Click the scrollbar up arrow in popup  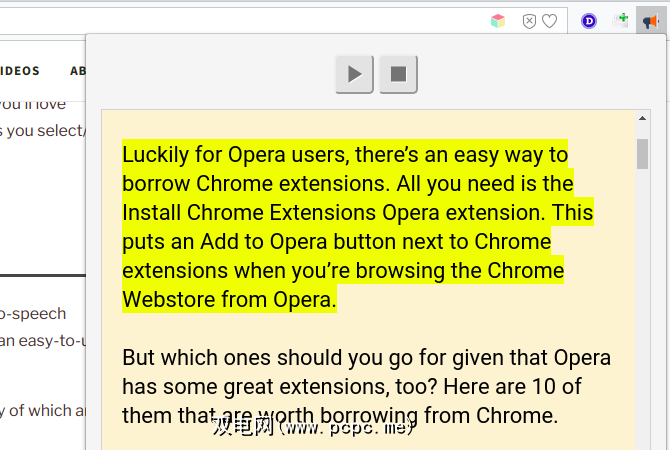643,120
